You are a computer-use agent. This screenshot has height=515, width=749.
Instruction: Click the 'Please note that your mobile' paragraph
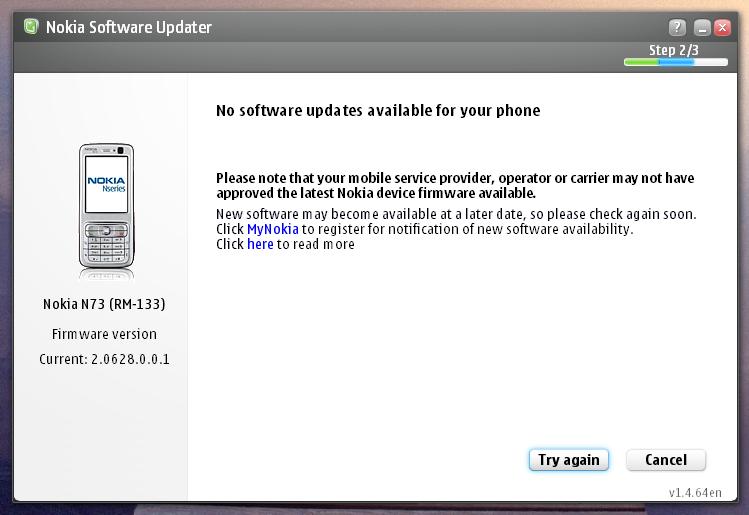[455, 185]
